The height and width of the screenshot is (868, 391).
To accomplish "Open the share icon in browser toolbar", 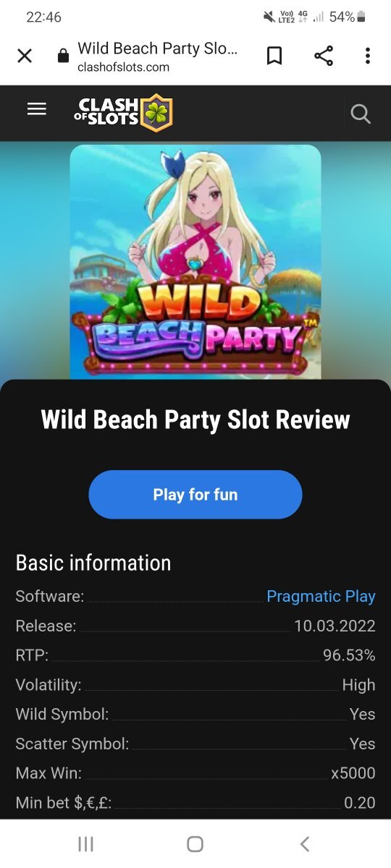I will pos(324,56).
